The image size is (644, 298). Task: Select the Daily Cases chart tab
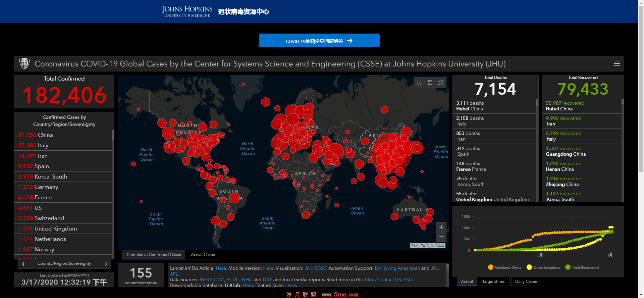pyautogui.click(x=526, y=282)
